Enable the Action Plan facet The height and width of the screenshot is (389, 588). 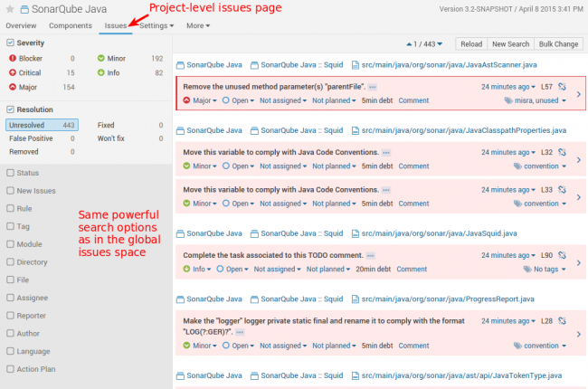11,369
